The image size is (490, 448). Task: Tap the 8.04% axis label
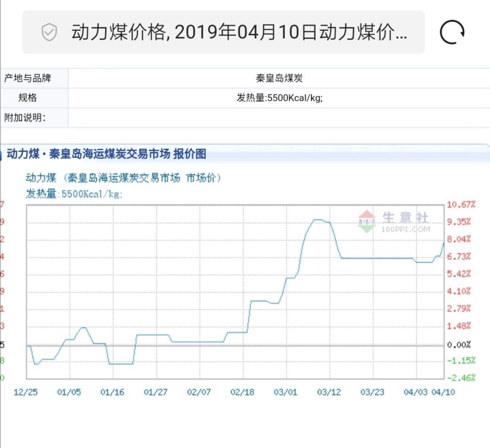[459, 239]
